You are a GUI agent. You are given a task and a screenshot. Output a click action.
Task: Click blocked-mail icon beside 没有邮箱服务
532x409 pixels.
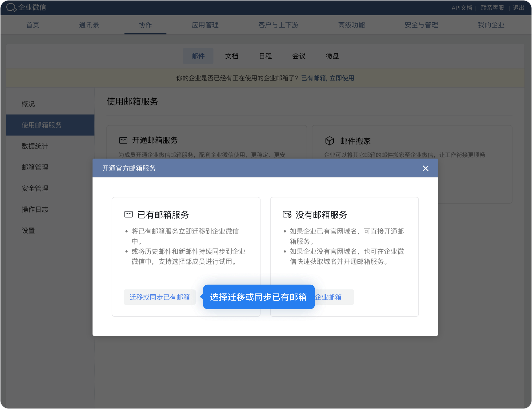coord(287,214)
